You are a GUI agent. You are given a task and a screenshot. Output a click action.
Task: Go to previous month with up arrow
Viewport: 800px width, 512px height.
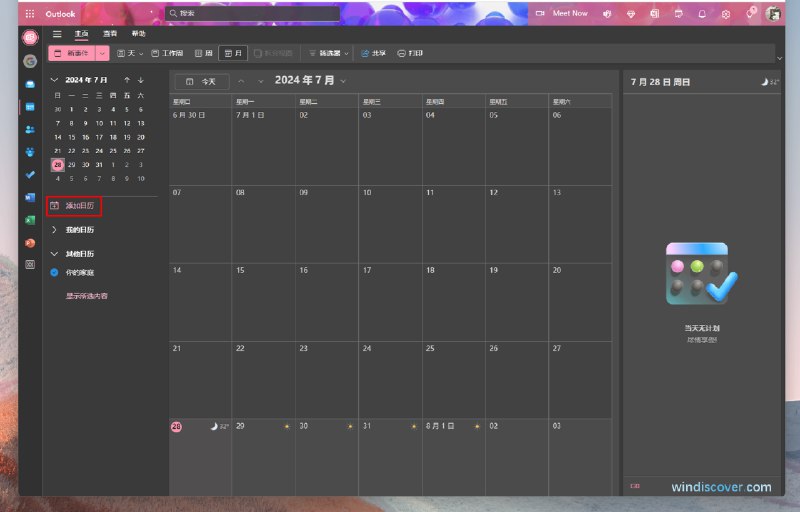tap(127, 80)
